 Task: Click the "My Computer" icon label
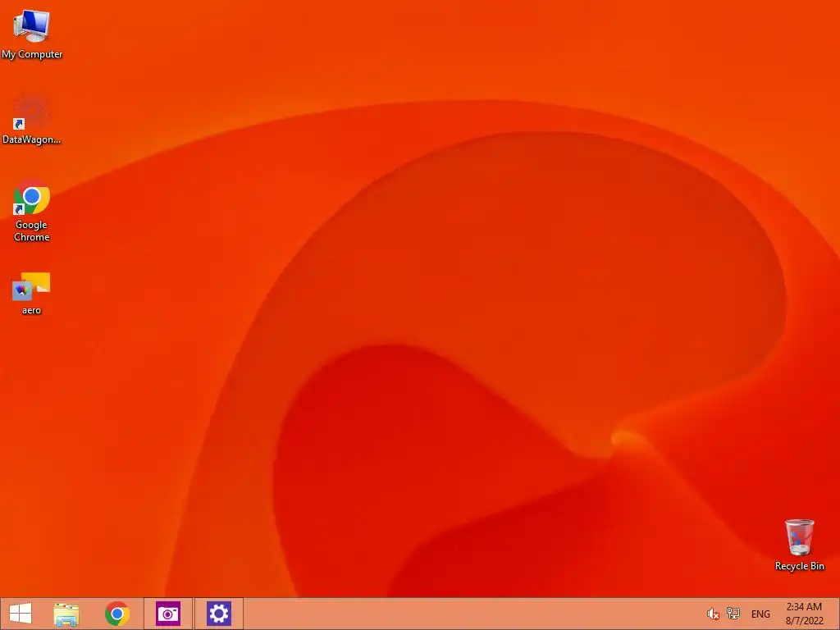(x=32, y=54)
